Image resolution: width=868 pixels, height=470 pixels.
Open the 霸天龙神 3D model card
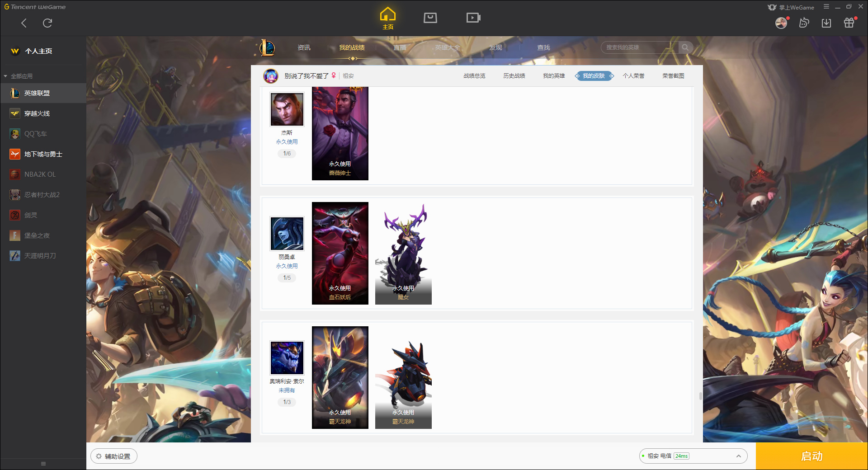click(x=403, y=377)
